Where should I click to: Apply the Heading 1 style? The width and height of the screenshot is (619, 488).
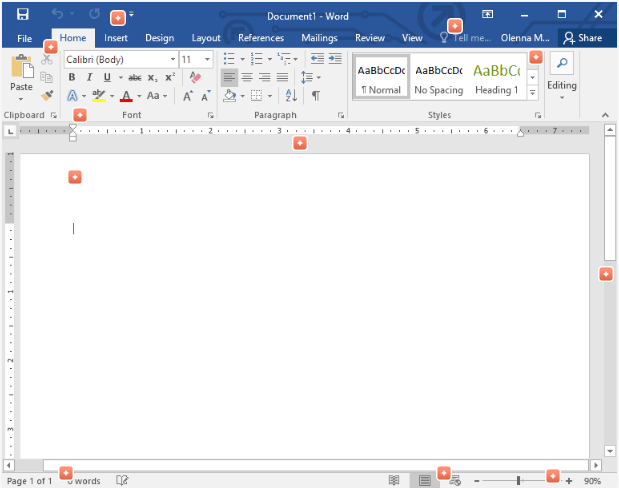pyautogui.click(x=497, y=77)
